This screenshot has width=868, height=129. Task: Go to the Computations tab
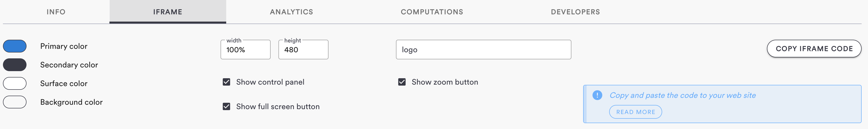432,12
